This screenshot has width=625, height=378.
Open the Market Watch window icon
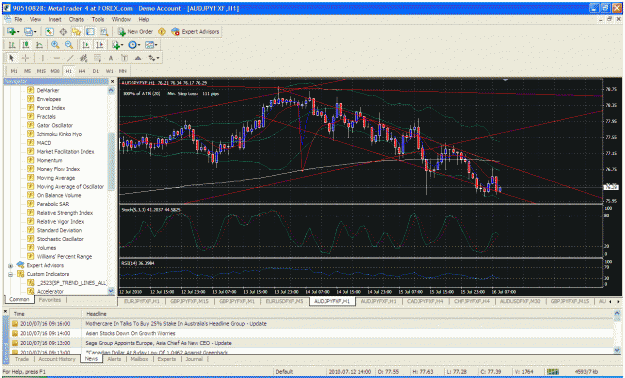[x=49, y=32]
